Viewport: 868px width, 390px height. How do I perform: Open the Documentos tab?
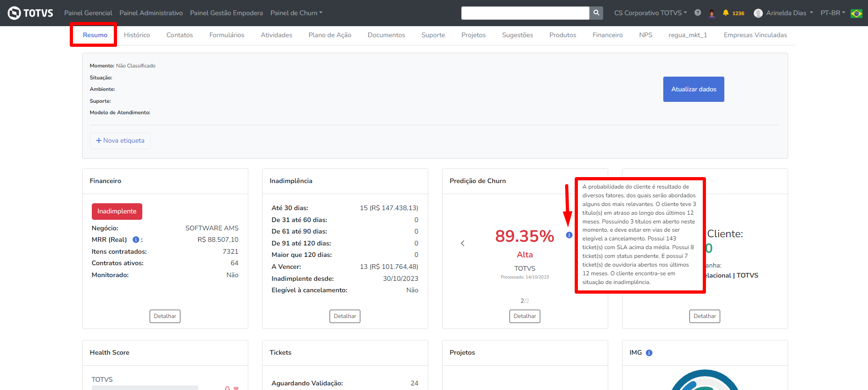pyautogui.click(x=386, y=35)
